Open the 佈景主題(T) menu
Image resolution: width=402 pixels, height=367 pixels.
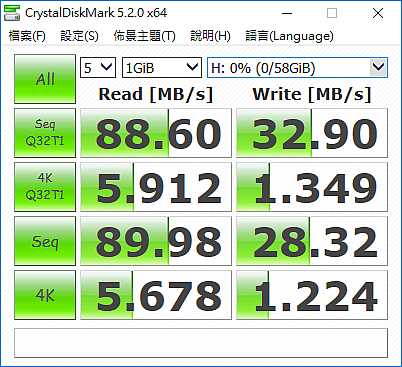pyautogui.click(x=144, y=36)
